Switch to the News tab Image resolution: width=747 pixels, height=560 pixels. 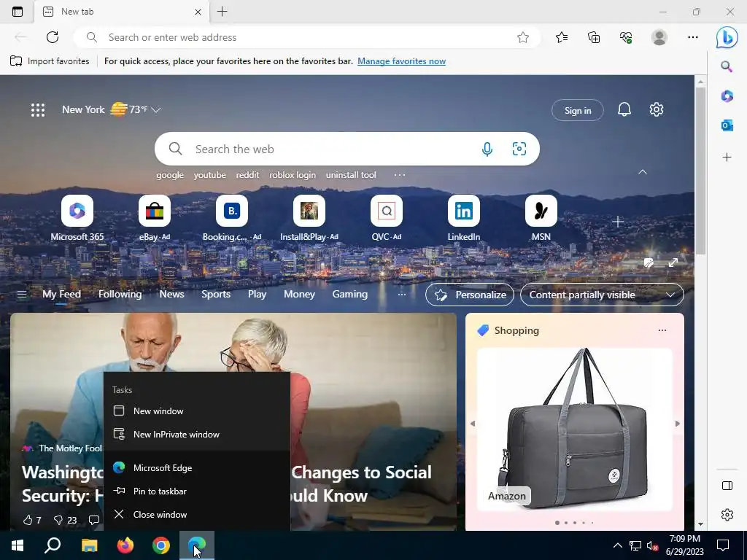coord(171,295)
